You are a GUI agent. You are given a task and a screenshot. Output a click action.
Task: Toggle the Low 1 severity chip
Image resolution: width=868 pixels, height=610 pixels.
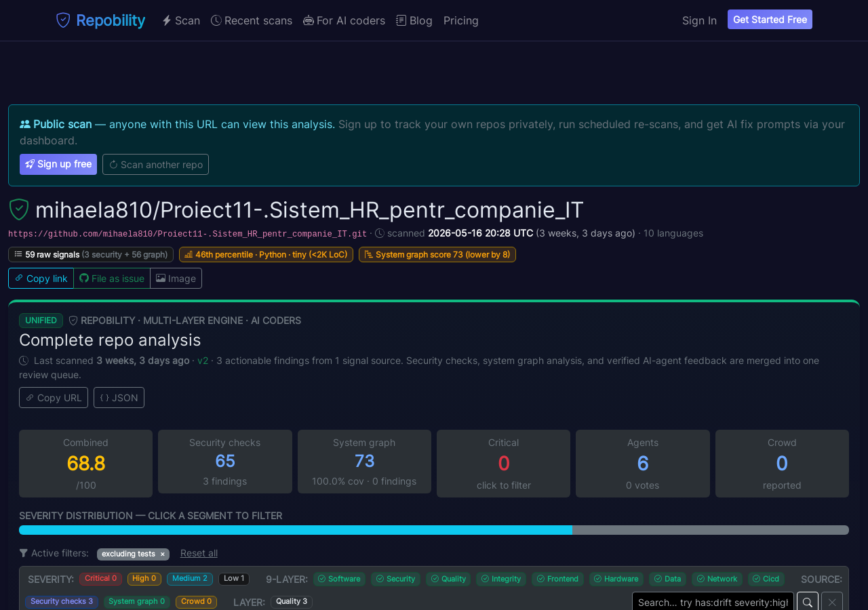coord(234,579)
